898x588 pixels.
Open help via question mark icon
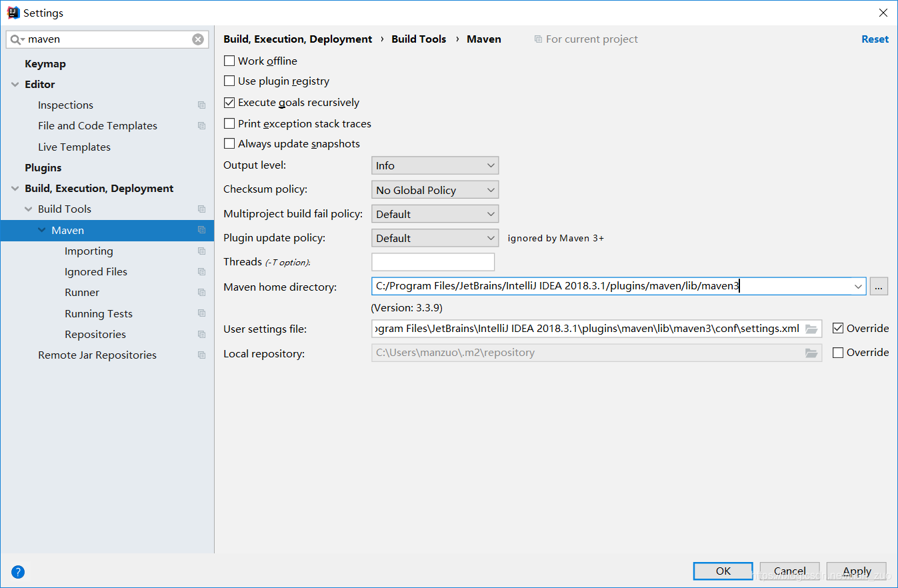18,571
